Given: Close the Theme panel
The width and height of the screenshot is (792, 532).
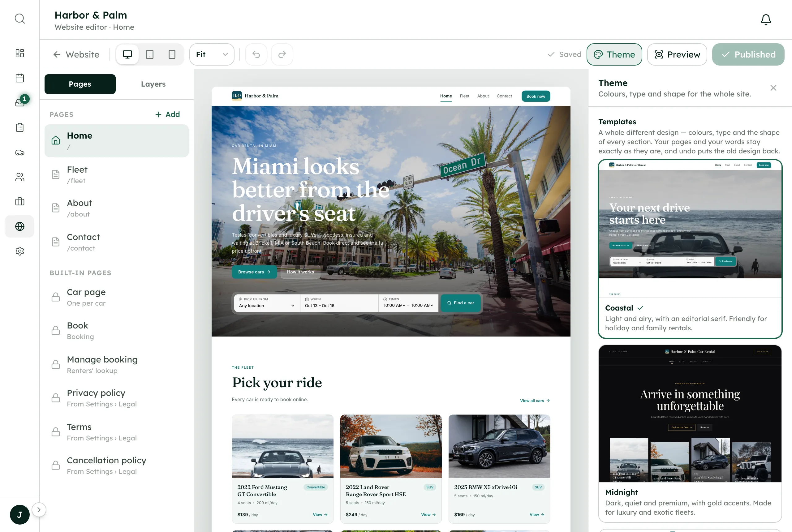Looking at the screenshot, I should tap(773, 88).
